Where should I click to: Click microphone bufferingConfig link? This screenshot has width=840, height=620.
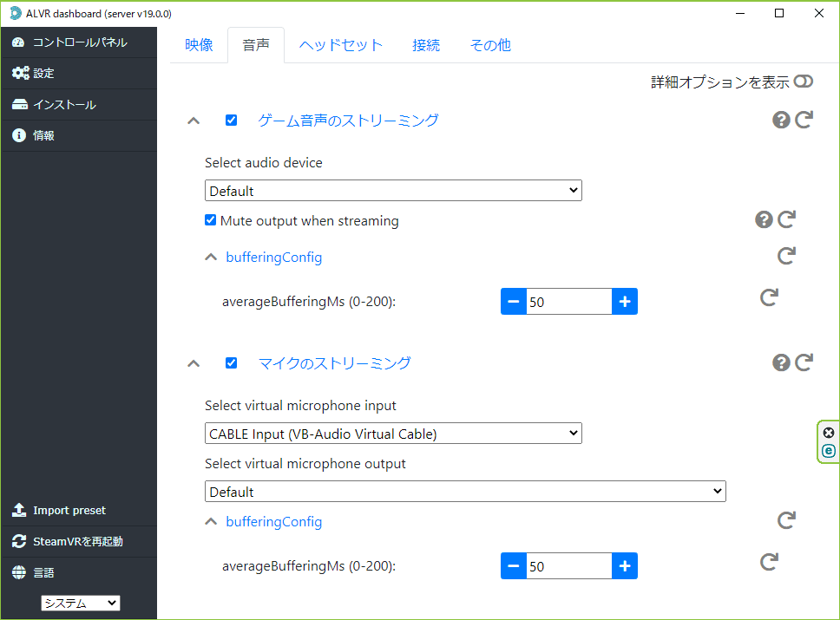pyautogui.click(x=273, y=521)
